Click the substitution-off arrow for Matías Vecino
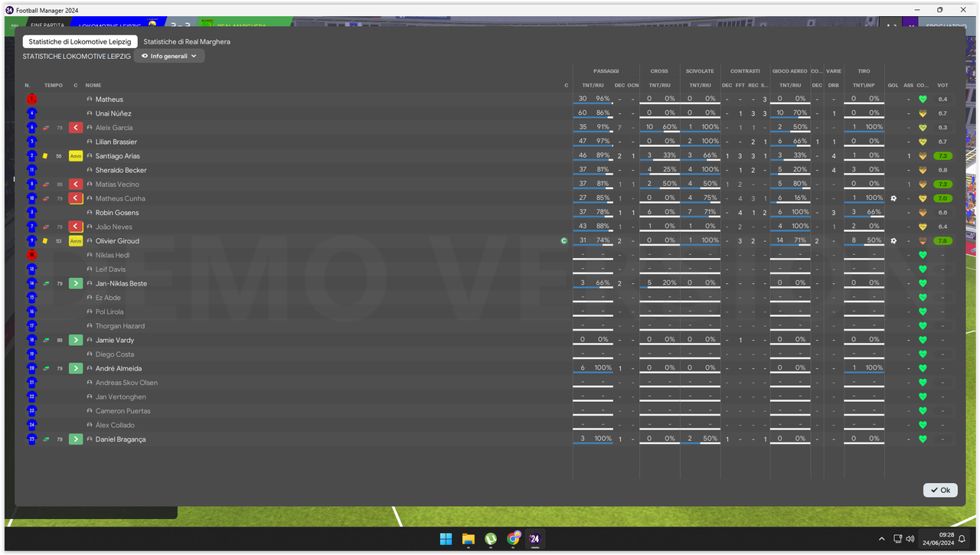This screenshot has width=980, height=555. (x=75, y=184)
